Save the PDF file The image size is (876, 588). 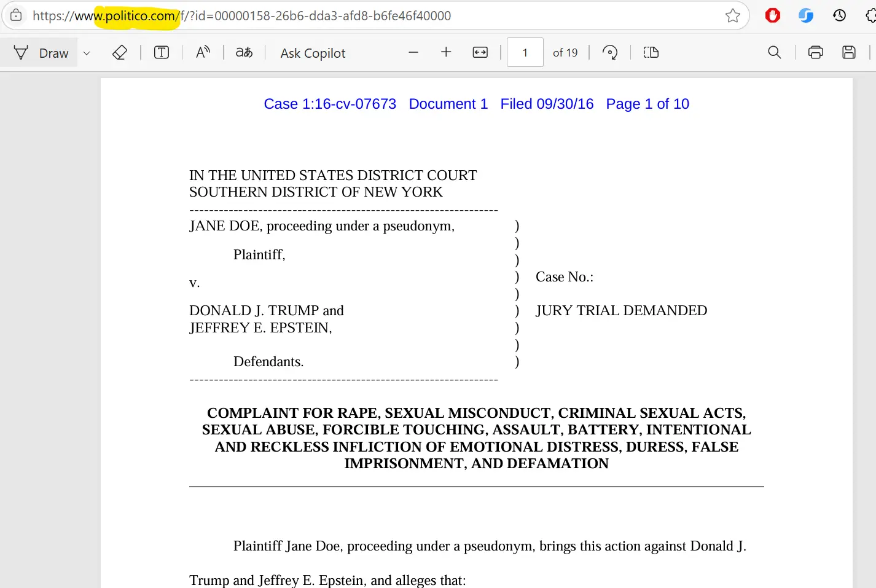[x=848, y=53]
